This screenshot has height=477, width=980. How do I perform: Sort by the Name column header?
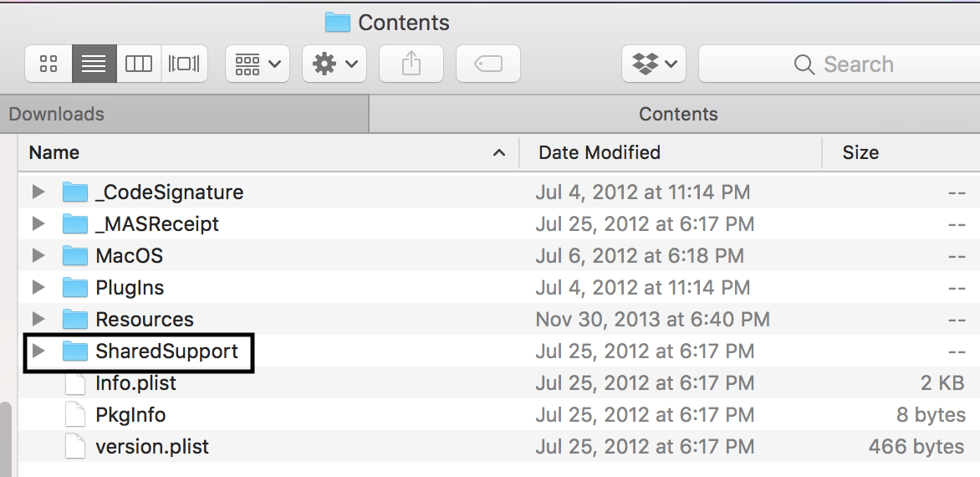click(251, 152)
